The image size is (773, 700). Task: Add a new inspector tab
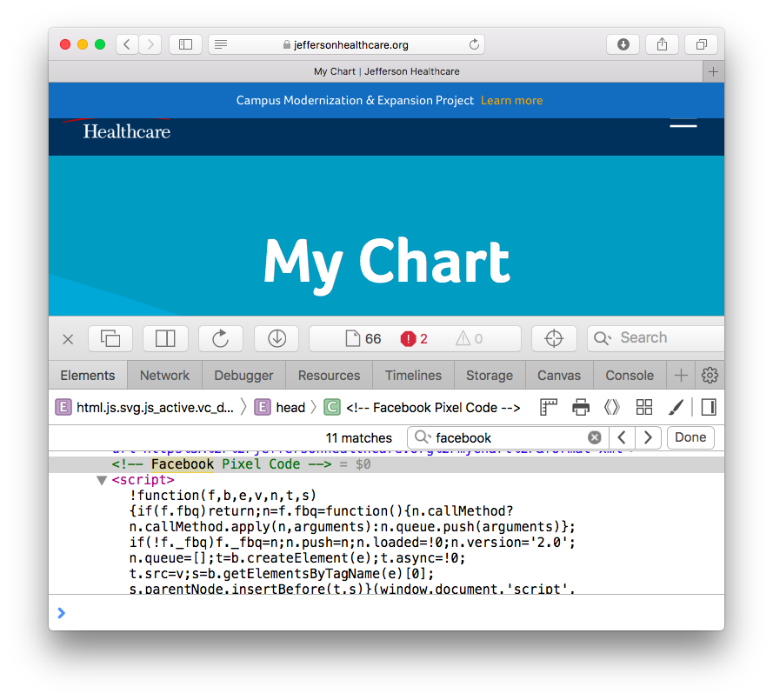pos(681,376)
